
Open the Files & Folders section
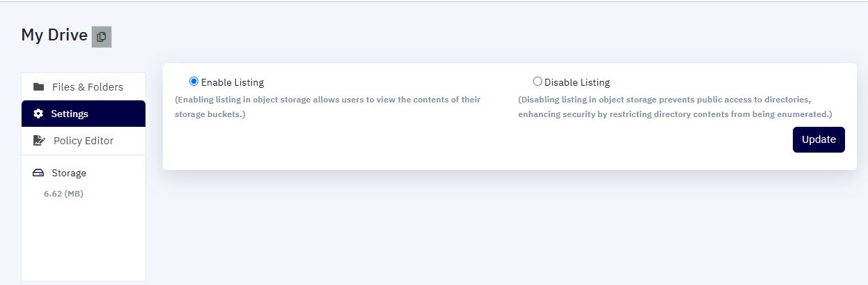pyautogui.click(x=84, y=87)
